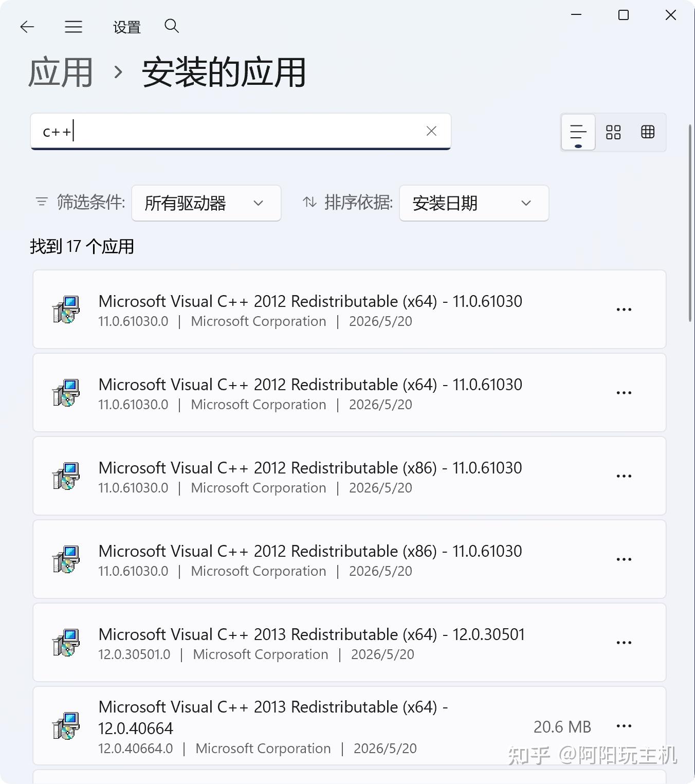
Task: Click the vertical scrollbar thumb
Action: point(690,223)
